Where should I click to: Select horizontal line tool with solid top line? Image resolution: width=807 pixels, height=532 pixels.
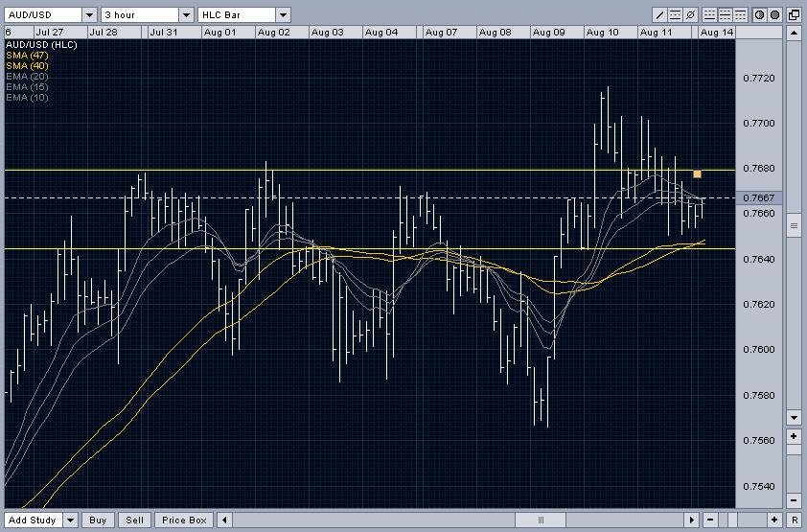point(740,15)
